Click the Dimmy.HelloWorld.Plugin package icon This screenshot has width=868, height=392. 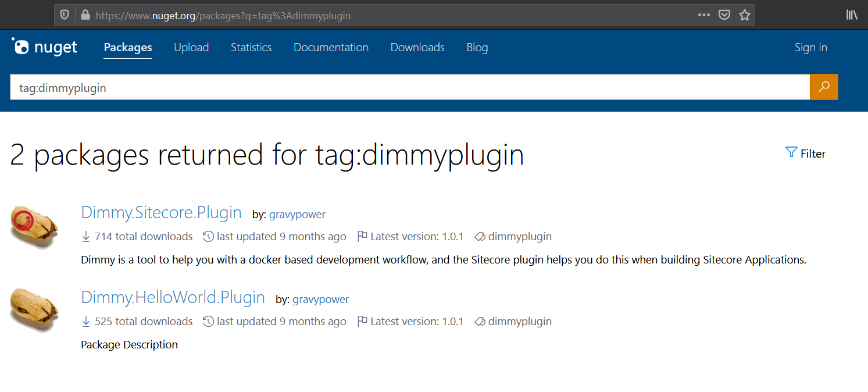pyautogui.click(x=35, y=310)
